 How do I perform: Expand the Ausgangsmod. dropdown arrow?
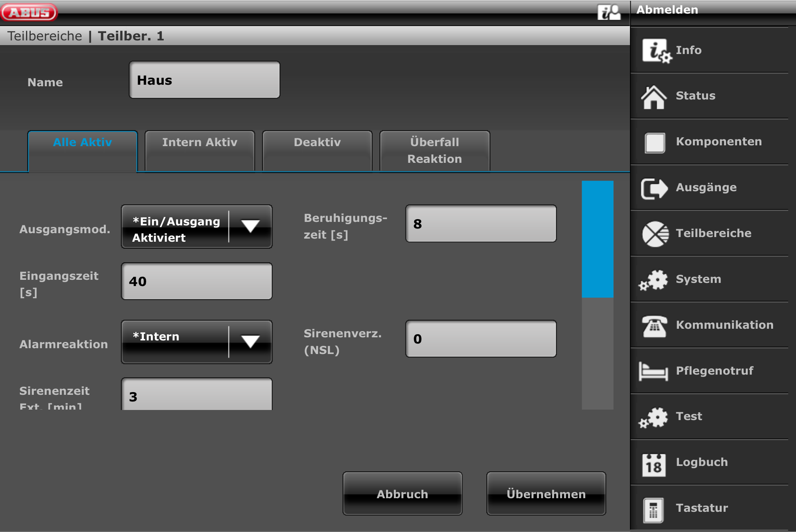[250, 226]
